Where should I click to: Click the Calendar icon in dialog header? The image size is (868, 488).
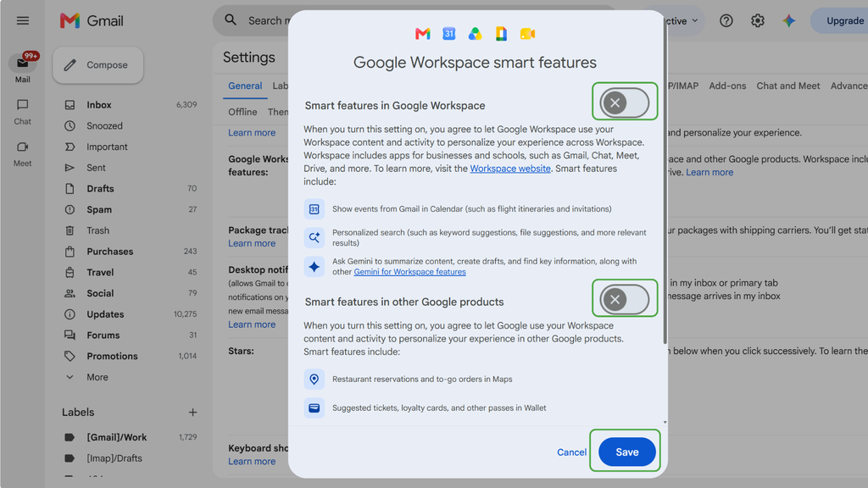(x=449, y=34)
